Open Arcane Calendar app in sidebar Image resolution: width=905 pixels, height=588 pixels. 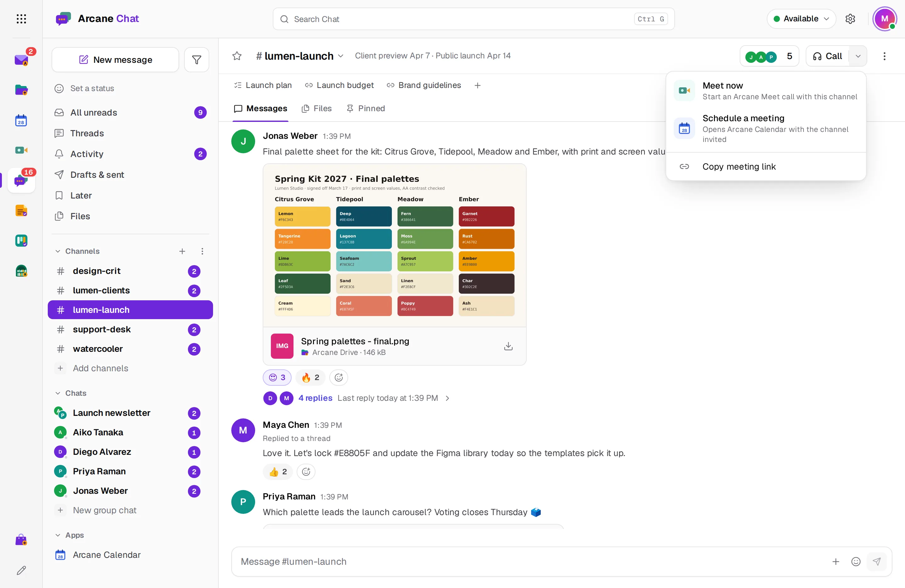click(x=130, y=555)
